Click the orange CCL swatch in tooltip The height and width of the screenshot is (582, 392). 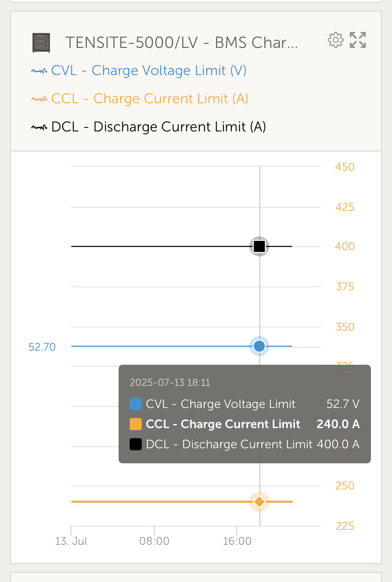(x=136, y=424)
